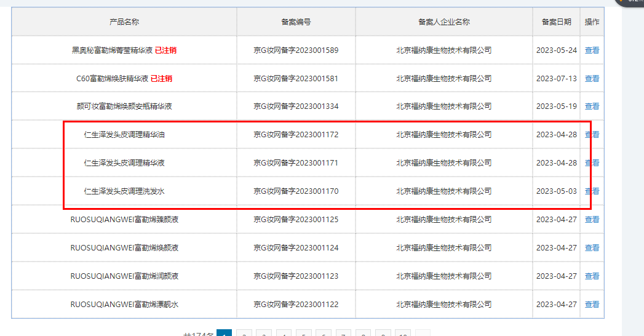View RUOSUQIANGWEI富勒烯臻颜液 record via 查看
The width and height of the screenshot is (644, 336).
point(592,220)
